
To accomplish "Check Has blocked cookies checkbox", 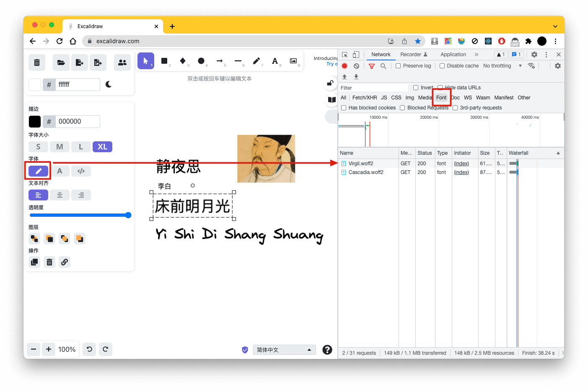I will tap(344, 108).
